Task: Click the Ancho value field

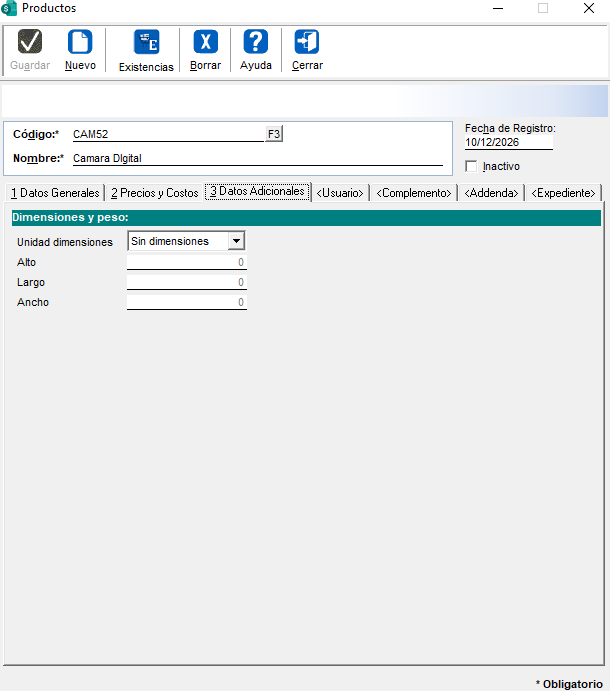Action: click(187, 302)
